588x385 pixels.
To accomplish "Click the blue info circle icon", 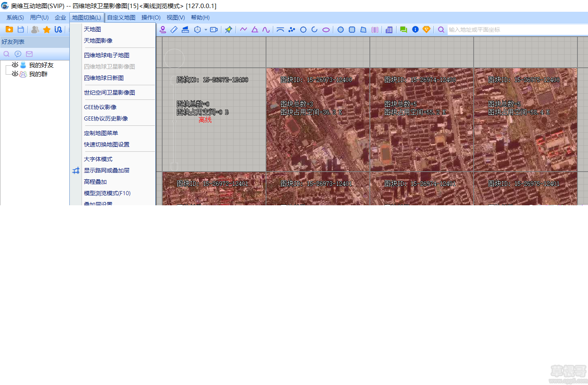I will point(415,30).
